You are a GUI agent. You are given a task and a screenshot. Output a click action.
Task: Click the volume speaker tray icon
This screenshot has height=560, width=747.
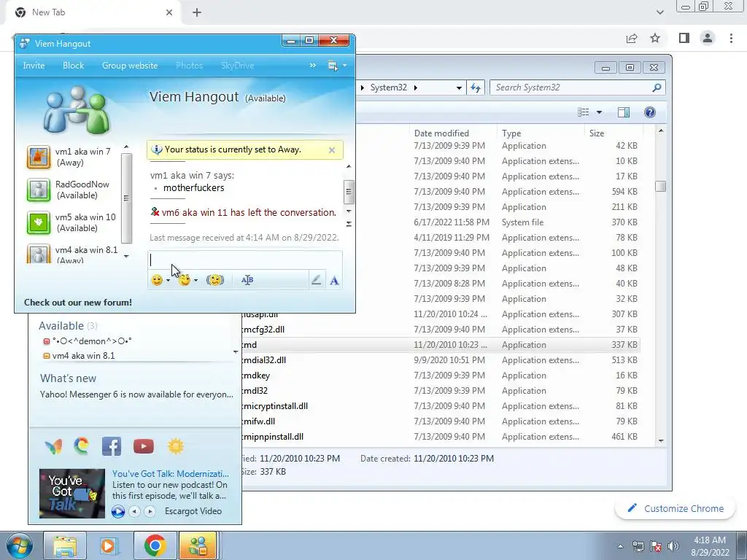click(673, 546)
